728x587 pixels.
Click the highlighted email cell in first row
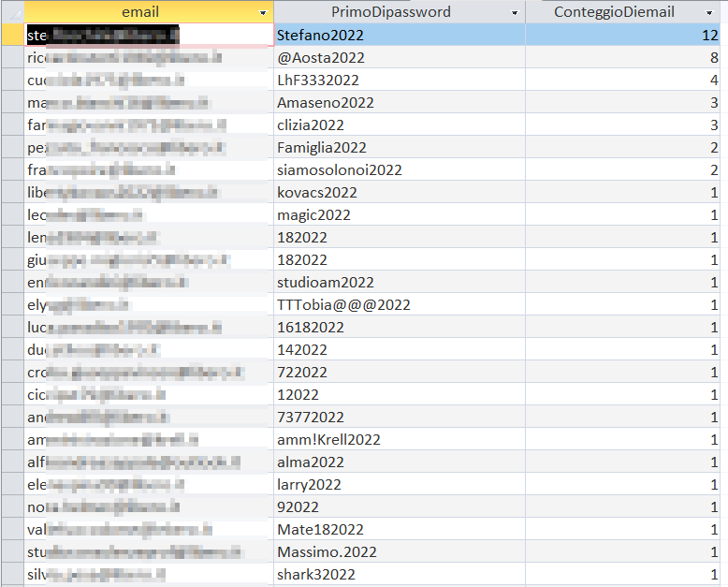pyautogui.click(x=148, y=35)
